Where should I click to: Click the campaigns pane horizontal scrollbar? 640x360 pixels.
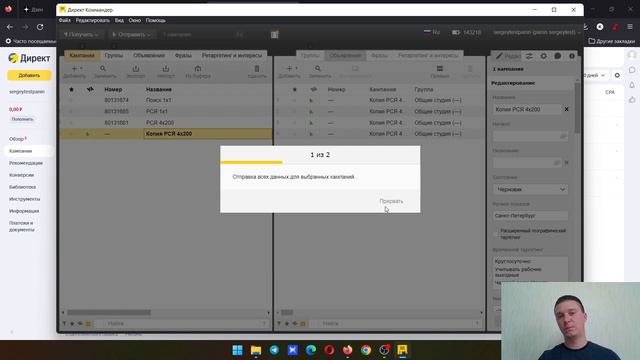[x=109, y=313]
